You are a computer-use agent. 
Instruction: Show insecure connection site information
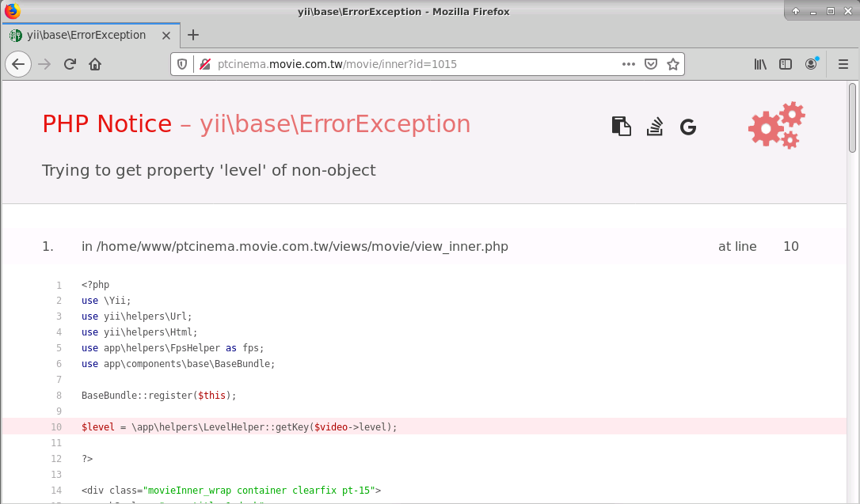coord(205,64)
